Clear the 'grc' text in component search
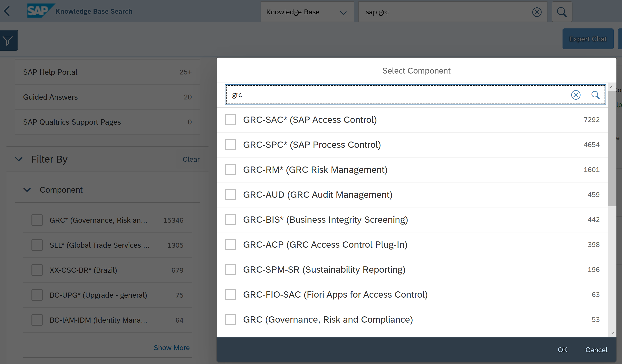This screenshot has height=364, width=622. (576, 95)
